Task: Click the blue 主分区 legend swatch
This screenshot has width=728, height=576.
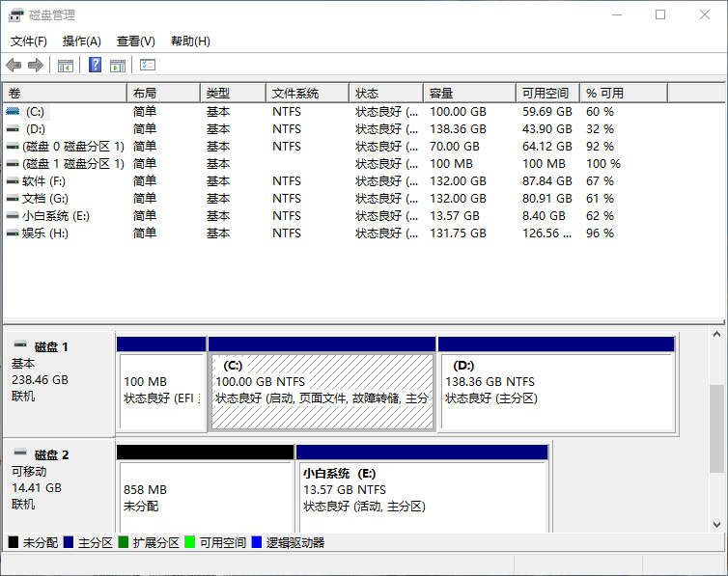Action: coord(69,543)
